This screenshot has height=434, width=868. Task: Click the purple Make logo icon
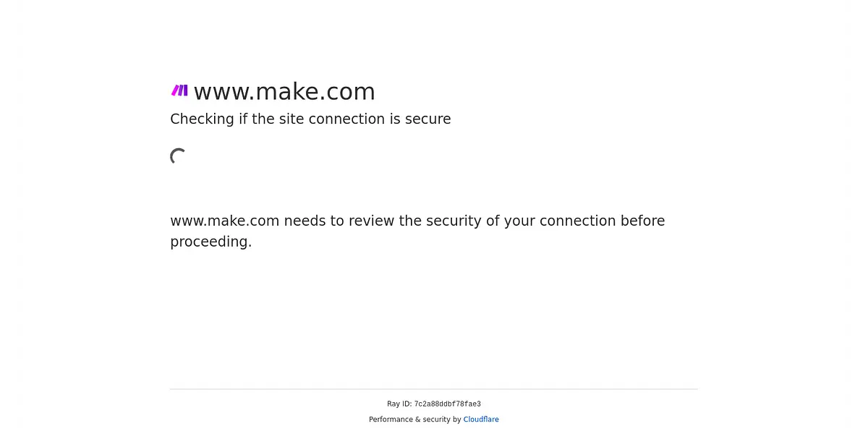(x=179, y=90)
